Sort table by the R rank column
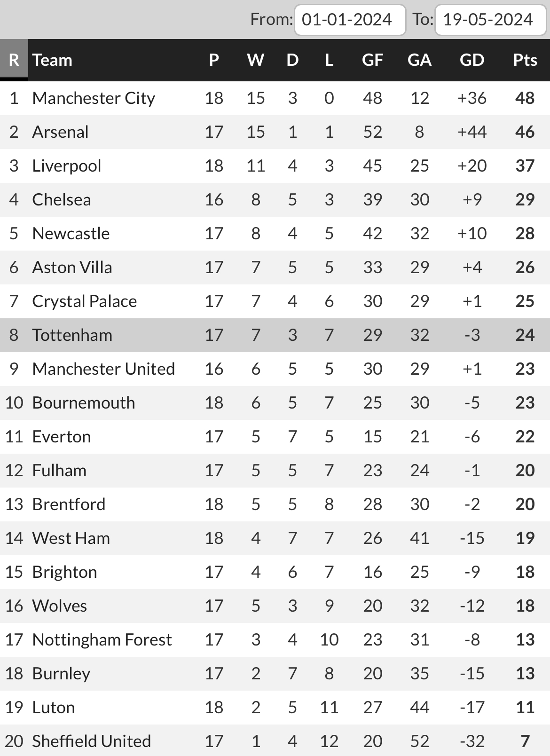This screenshot has height=756, width=550. tap(14, 60)
